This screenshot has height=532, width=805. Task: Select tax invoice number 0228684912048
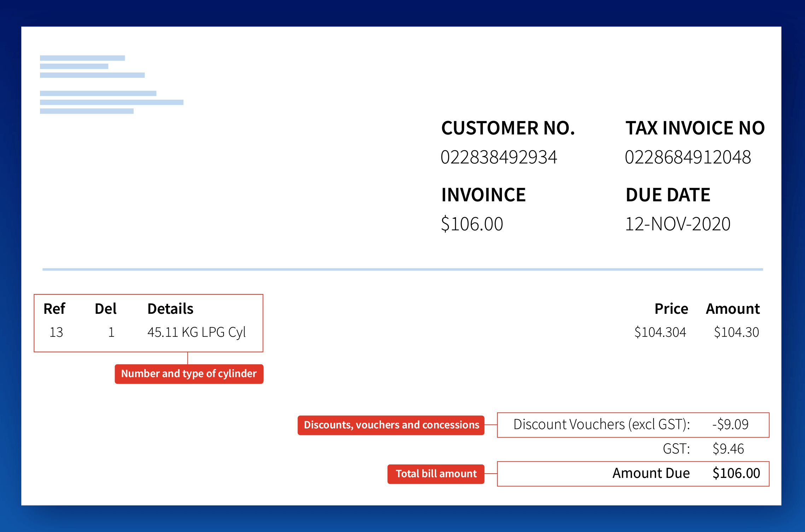coord(688,157)
